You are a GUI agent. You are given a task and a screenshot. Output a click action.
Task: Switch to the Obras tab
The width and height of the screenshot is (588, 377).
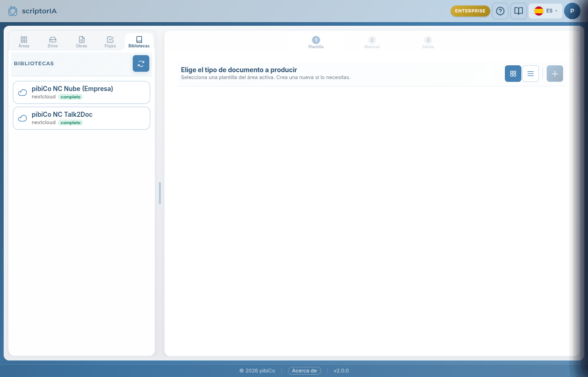tap(81, 42)
